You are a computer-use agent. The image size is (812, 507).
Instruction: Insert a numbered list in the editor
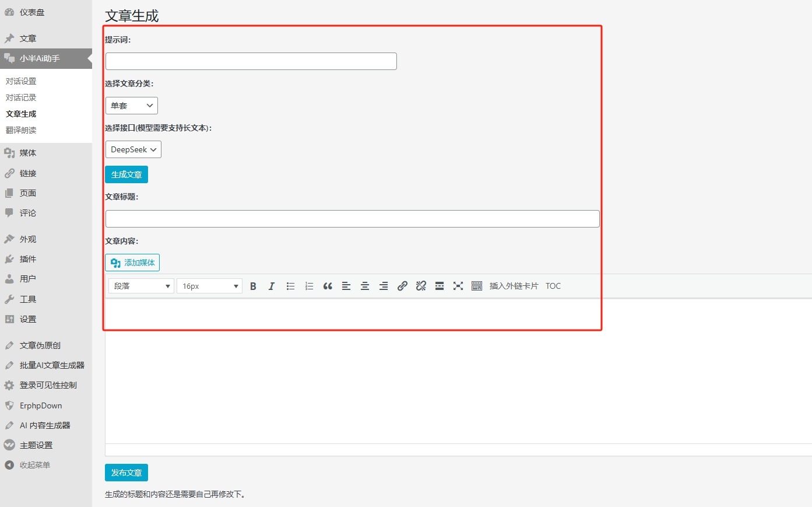[309, 286]
